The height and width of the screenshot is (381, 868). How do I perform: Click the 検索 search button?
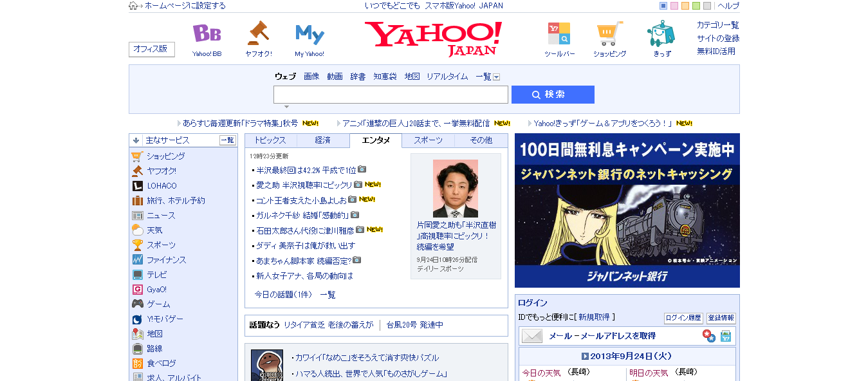(553, 95)
